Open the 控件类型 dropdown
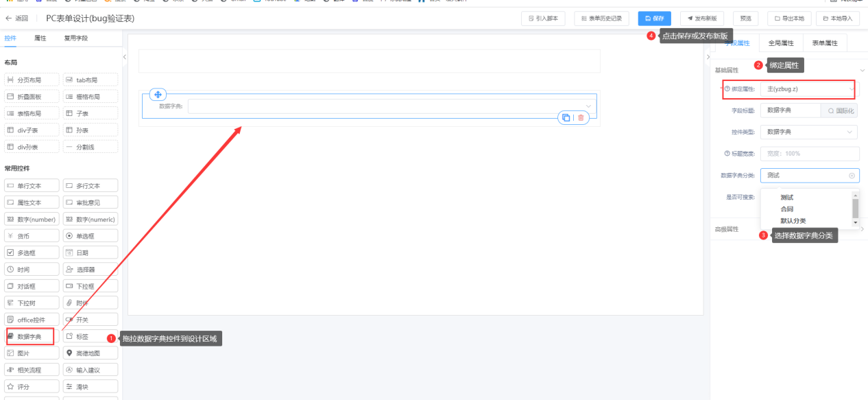This screenshot has height=400, width=868. point(809,132)
